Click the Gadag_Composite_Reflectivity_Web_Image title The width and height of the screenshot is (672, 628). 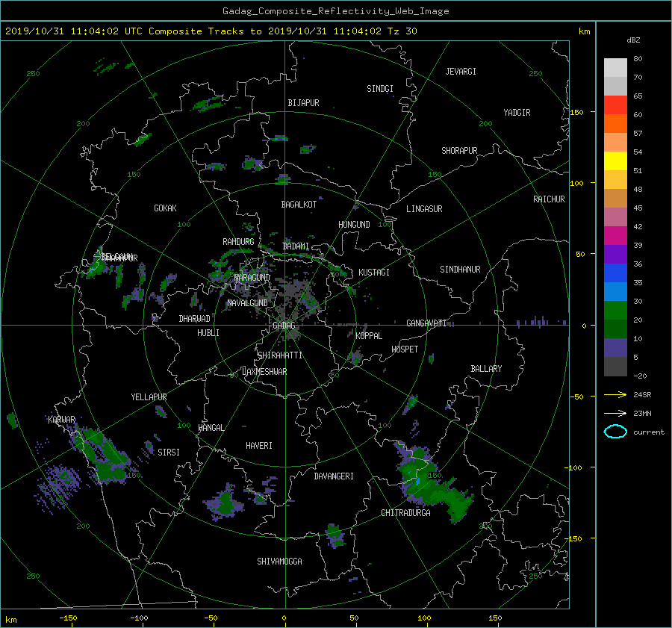tap(335, 11)
